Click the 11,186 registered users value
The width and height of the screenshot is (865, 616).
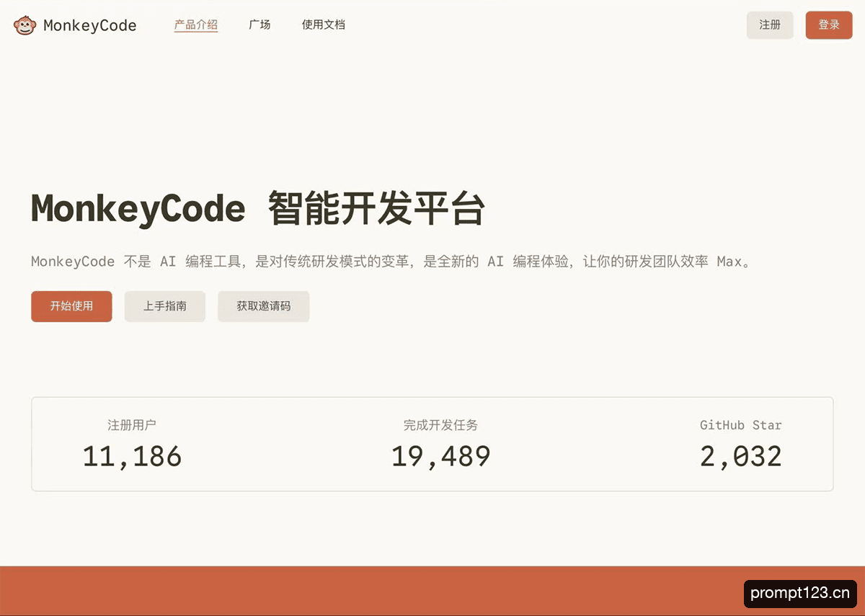pyautogui.click(x=132, y=457)
